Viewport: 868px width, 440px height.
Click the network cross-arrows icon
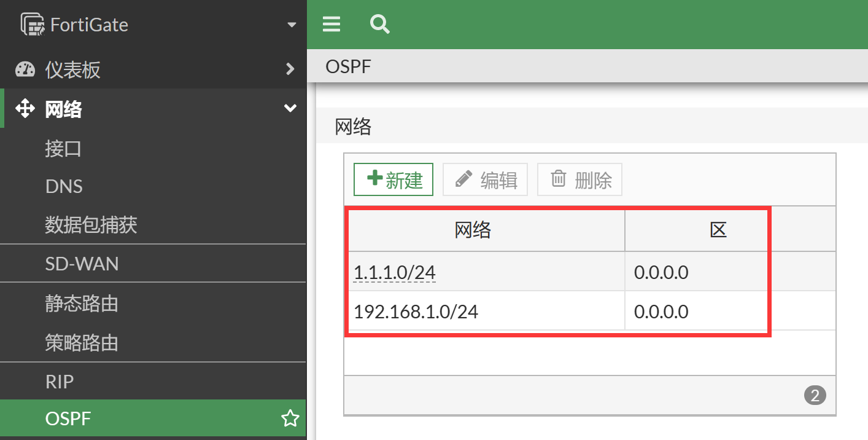point(25,109)
